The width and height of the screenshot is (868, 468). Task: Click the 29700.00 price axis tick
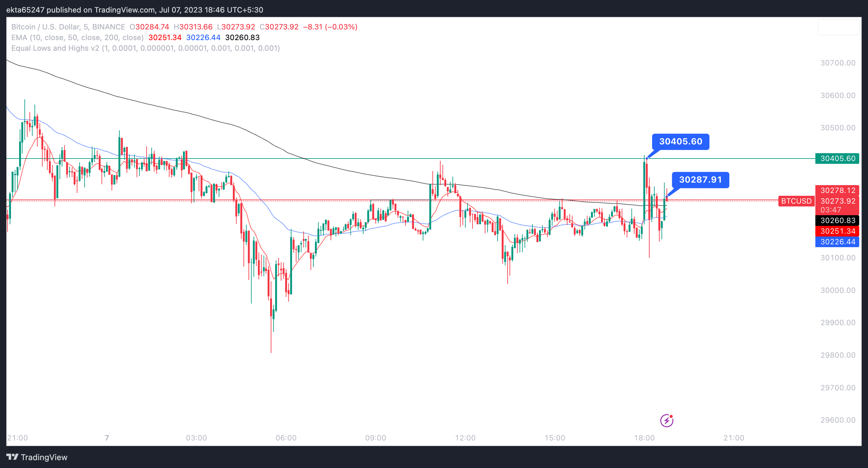click(x=838, y=388)
